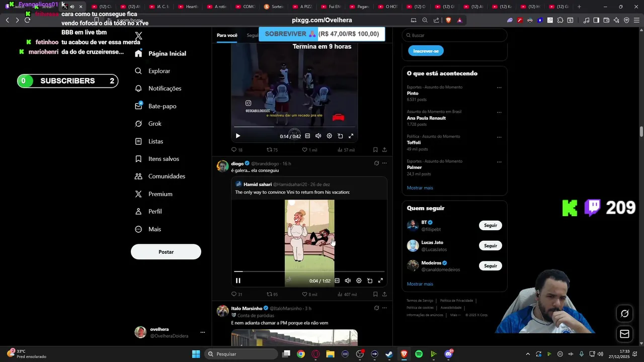The height and width of the screenshot is (362, 644).
Task: View the 57 mil analytics of first post
Action: [x=346, y=150]
